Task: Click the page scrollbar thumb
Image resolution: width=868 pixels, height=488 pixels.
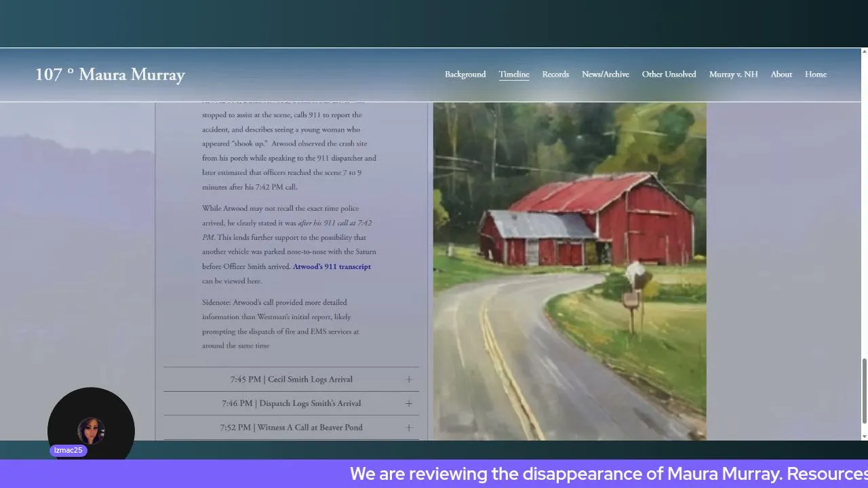Action: tap(865, 390)
